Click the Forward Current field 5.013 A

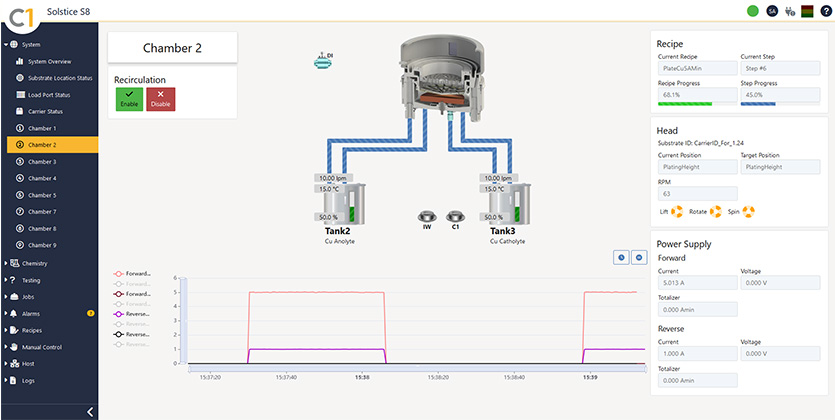click(698, 283)
